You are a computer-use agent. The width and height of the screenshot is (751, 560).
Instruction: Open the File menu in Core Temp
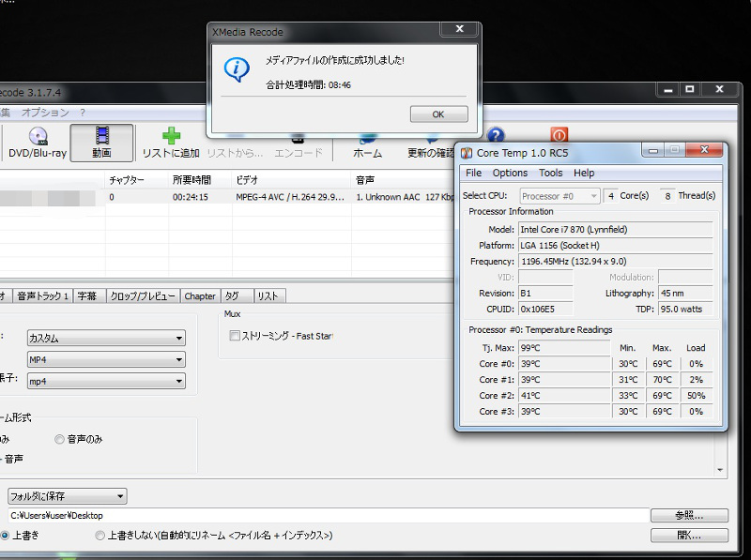474,173
